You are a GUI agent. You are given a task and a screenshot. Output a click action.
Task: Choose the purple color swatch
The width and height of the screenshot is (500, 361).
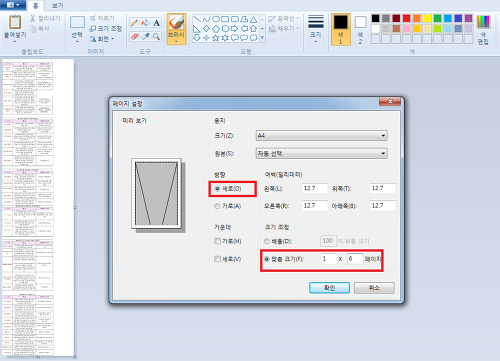[x=468, y=18]
